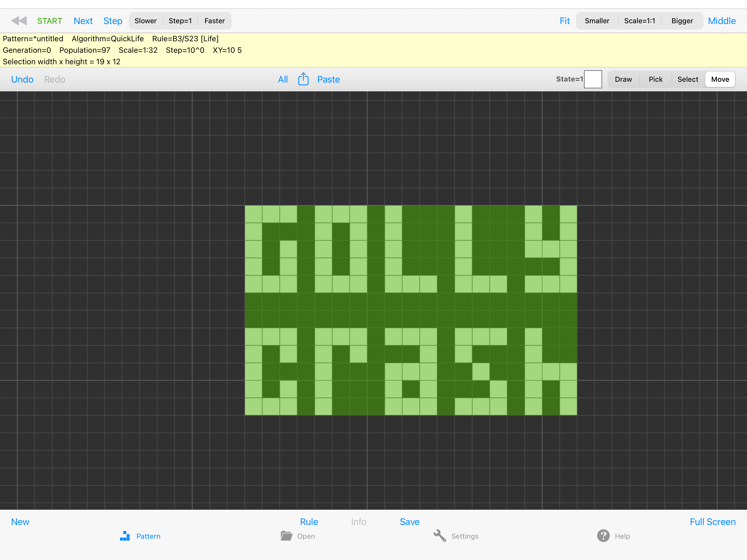Save the current pattern
The height and width of the screenshot is (560, 747).
pyautogui.click(x=410, y=522)
